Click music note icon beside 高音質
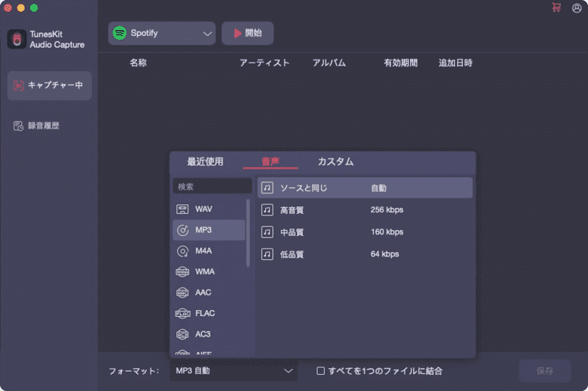588x391 pixels. (x=267, y=210)
